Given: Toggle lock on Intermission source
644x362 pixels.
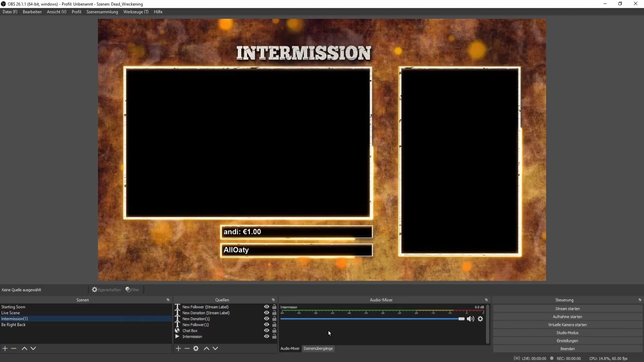Looking at the screenshot, I should (x=274, y=337).
